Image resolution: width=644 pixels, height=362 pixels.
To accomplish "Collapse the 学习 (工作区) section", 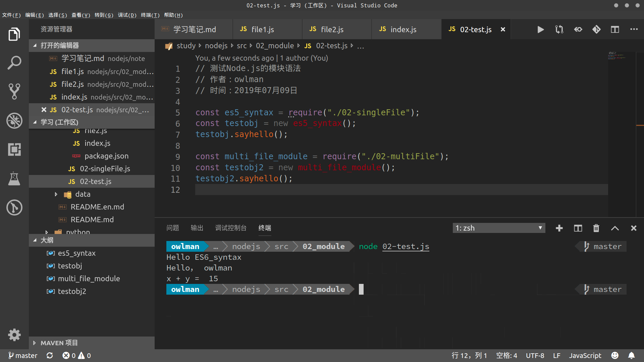I will pos(92,122).
